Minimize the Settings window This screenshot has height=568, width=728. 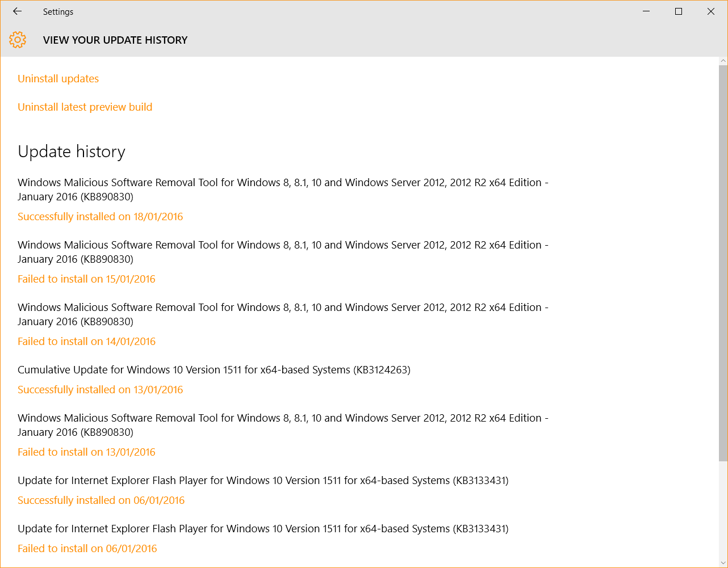[x=646, y=11]
